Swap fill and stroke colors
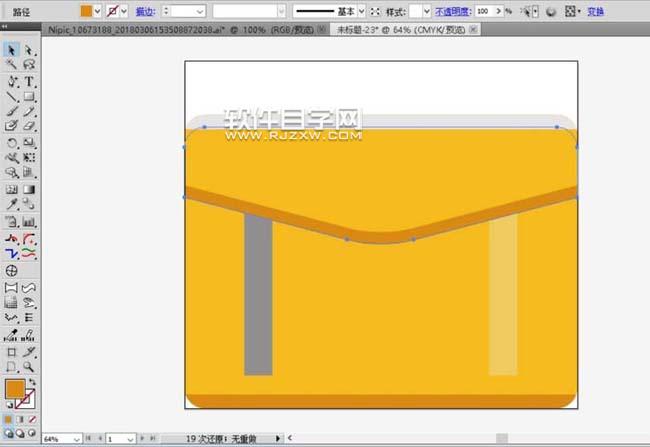Viewport: 650px width, 447px height. (32, 382)
